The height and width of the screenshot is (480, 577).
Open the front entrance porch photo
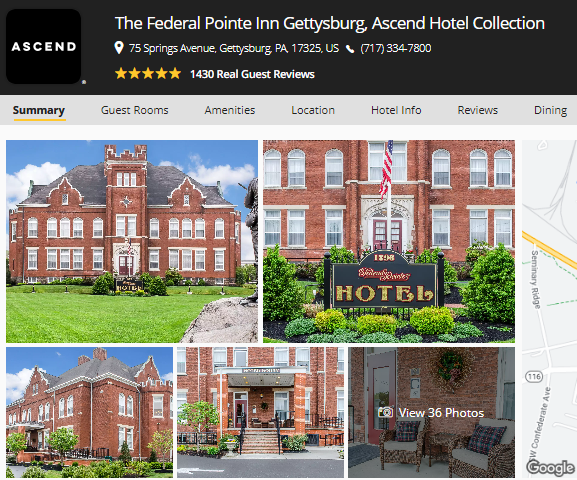coord(261,412)
